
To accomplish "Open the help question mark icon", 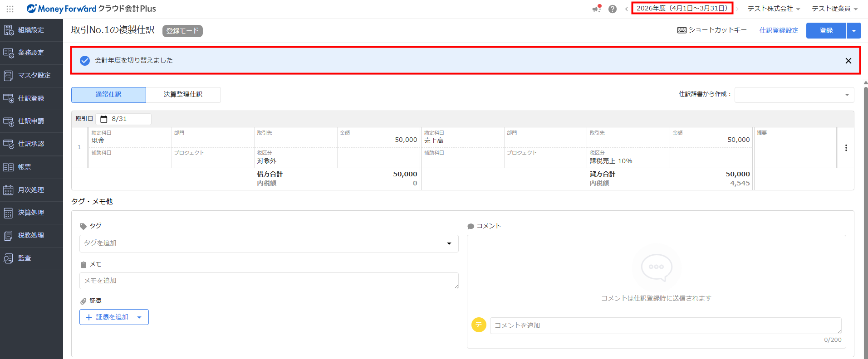I will [612, 9].
